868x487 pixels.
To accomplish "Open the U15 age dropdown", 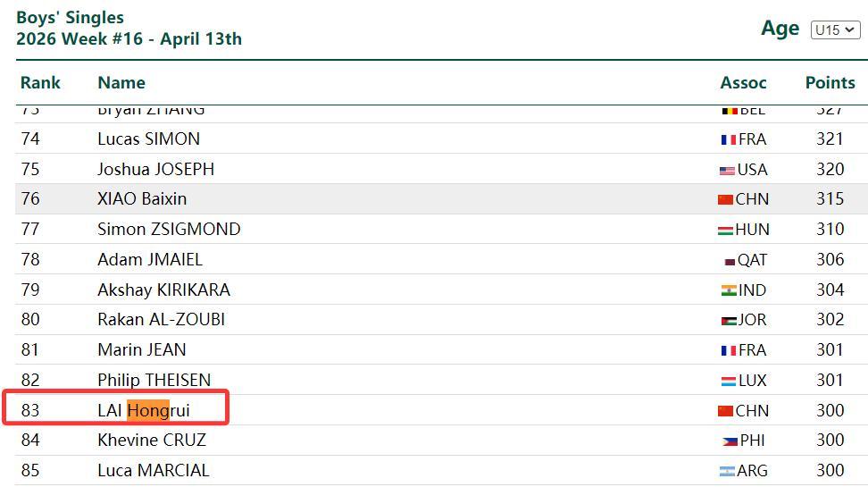I will click(834, 30).
